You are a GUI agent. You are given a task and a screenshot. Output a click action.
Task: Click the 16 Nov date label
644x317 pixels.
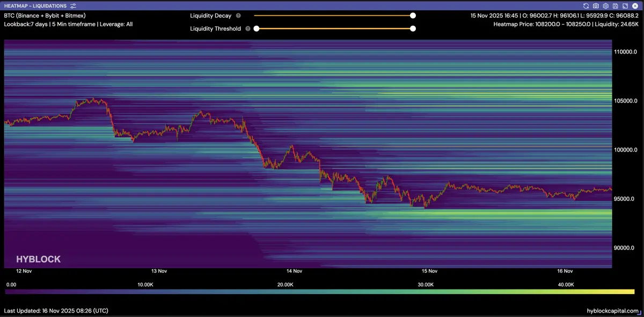[565, 271]
